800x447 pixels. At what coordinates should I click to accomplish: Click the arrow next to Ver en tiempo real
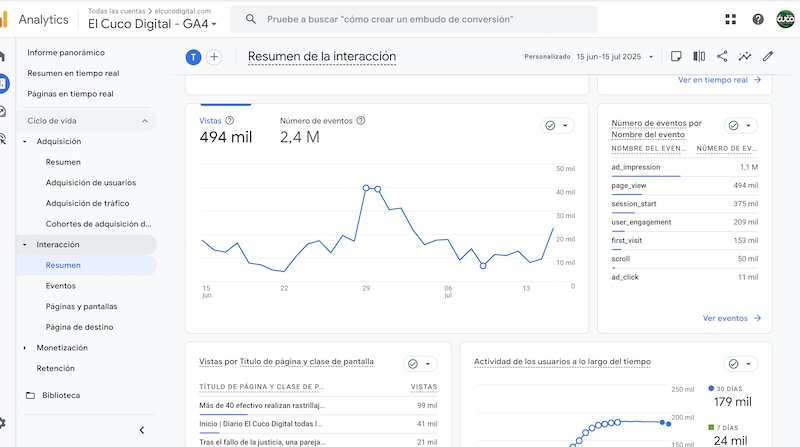coord(757,80)
